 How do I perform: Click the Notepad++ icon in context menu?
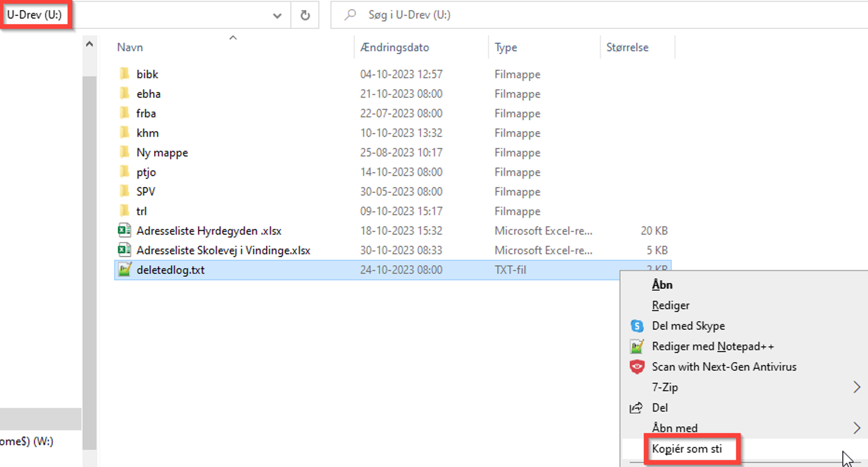click(637, 347)
